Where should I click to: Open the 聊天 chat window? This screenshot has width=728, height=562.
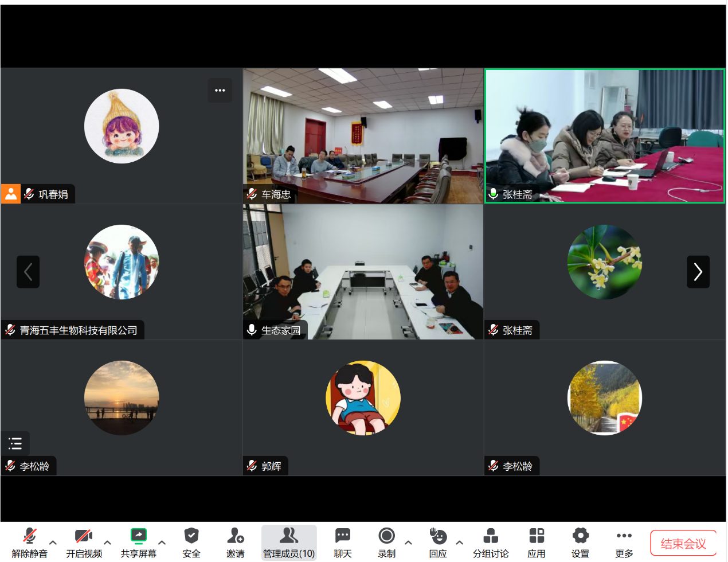pyautogui.click(x=343, y=542)
